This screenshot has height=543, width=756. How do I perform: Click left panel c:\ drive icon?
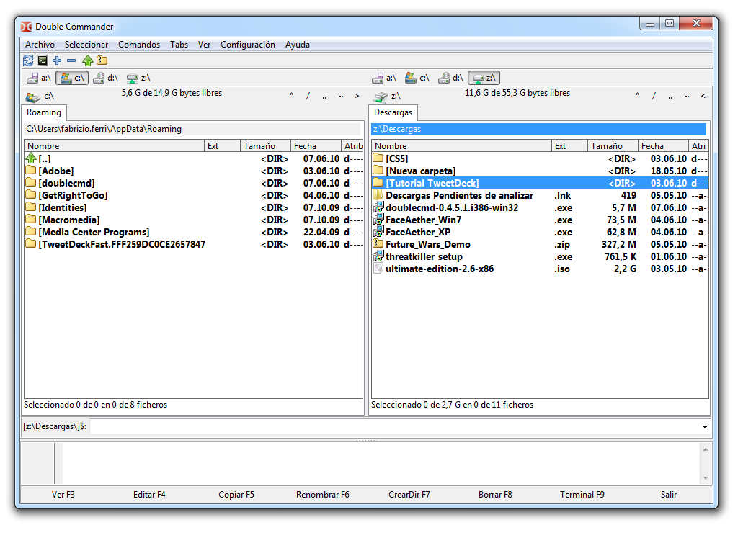click(x=32, y=97)
